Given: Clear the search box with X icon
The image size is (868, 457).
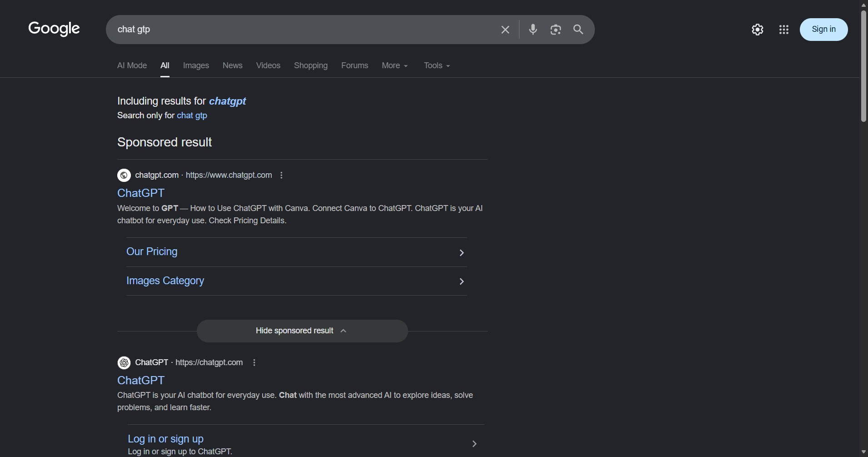Looking at the screenshot, I should click(x=505, y=30).
